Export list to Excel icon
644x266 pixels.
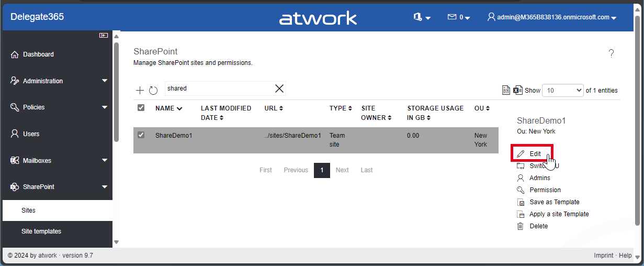point(518,90)
